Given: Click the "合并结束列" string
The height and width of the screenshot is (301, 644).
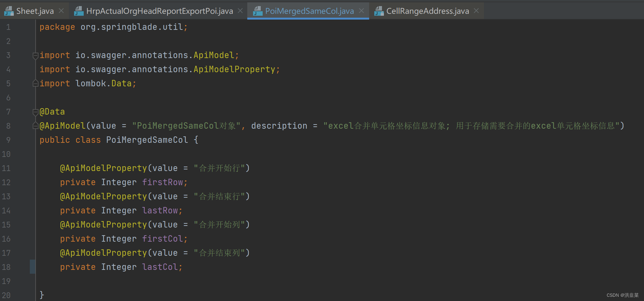Looking at the screenshot, I should click(219, 253).
